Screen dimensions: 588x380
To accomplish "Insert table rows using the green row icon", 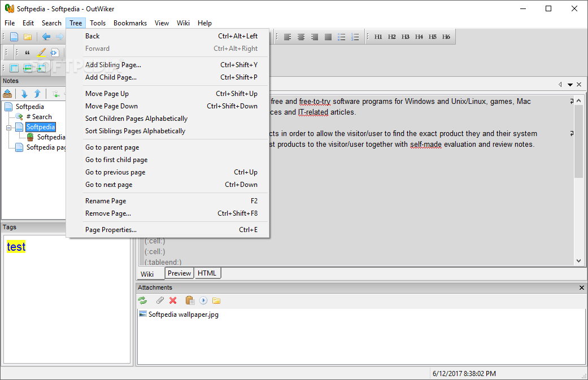I will click(28, 68).
